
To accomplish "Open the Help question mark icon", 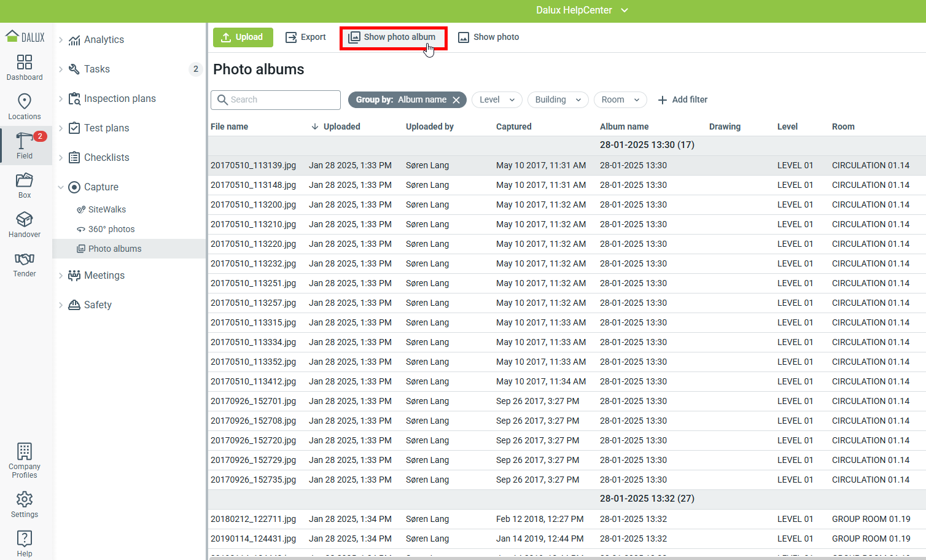I will tap(25, 539).
